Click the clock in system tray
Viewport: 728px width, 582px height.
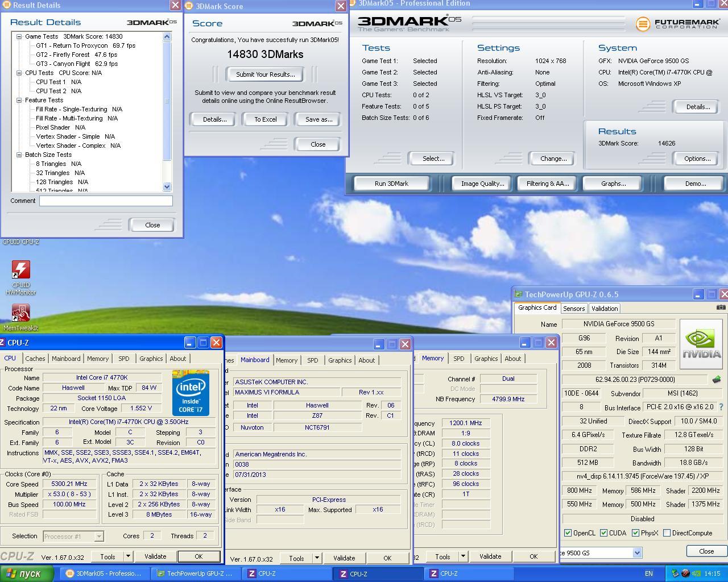click(x=712, y=574)
